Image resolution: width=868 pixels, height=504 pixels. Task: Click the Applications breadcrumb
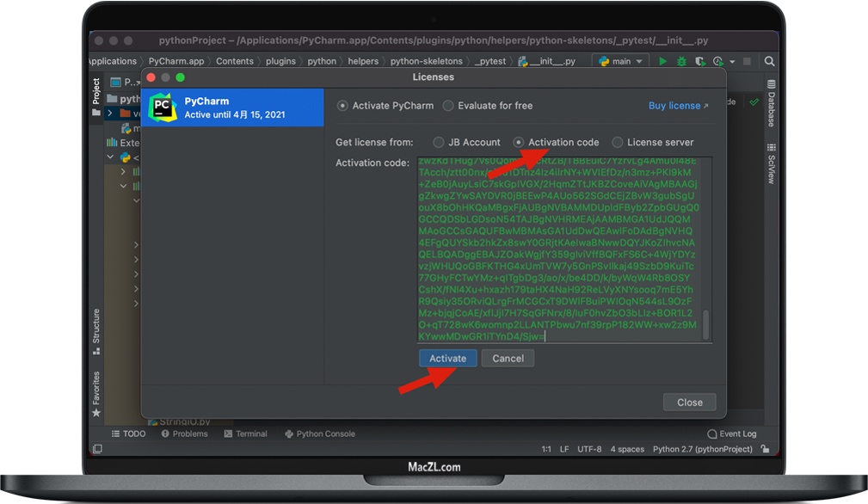(x=113, y=61)
